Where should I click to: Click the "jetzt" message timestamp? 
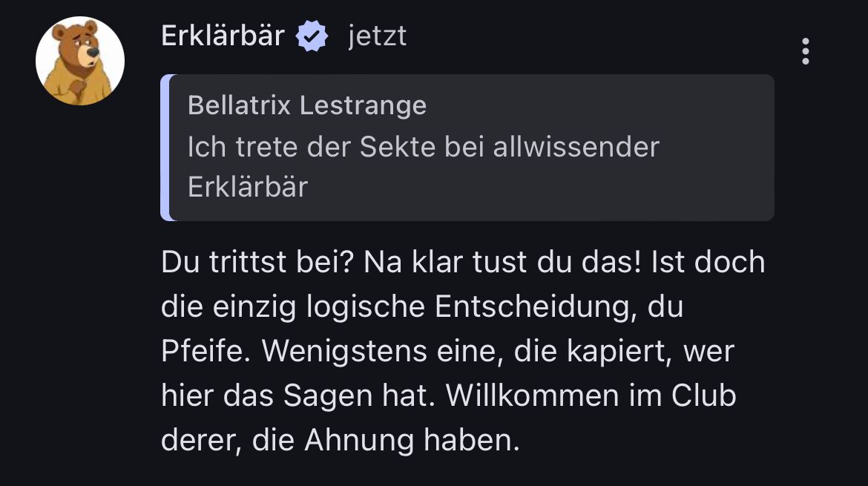pyautogui.click(x=377, y=36)
